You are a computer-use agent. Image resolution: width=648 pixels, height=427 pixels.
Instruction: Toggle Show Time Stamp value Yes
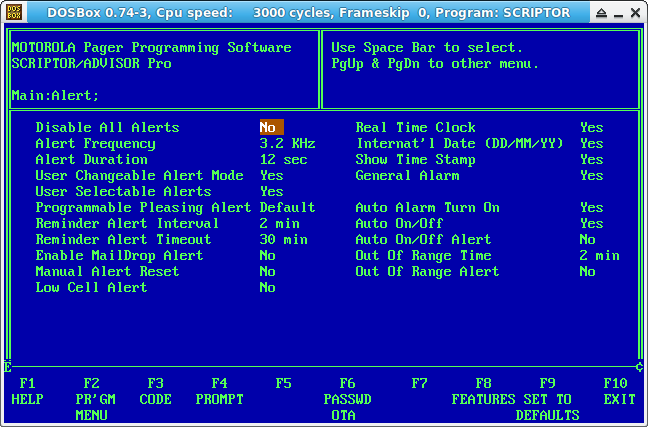591,160
